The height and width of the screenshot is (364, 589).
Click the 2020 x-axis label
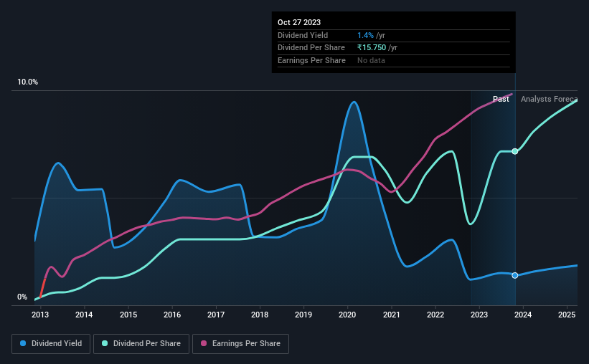tap(347, 315)
